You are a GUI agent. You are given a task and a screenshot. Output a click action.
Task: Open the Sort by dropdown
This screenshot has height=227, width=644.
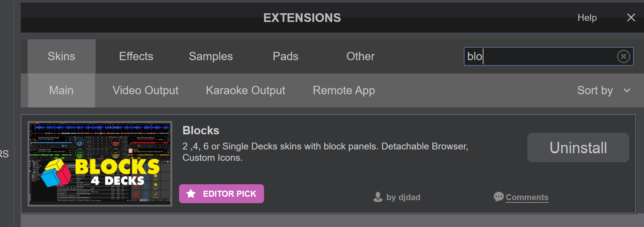tap(595, 90)
